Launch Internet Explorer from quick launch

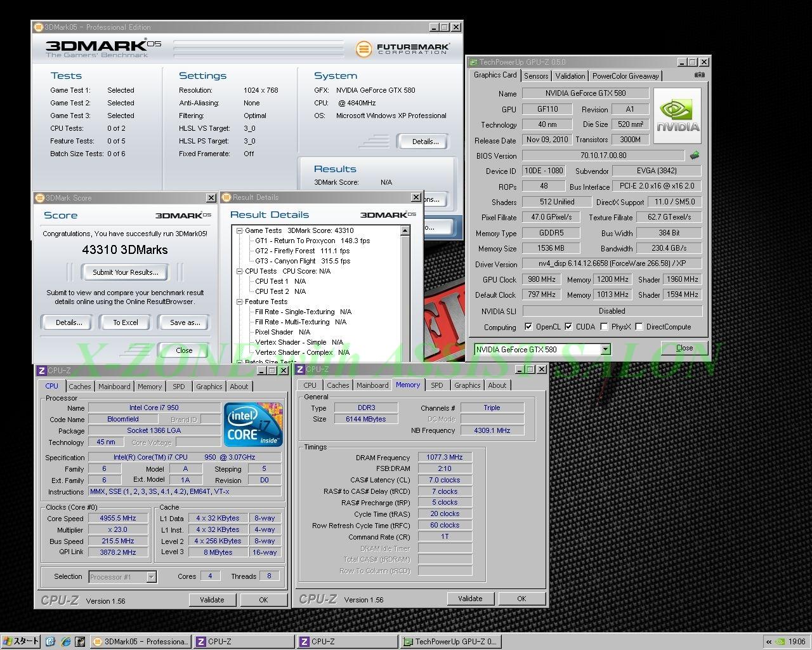[65, 642]
